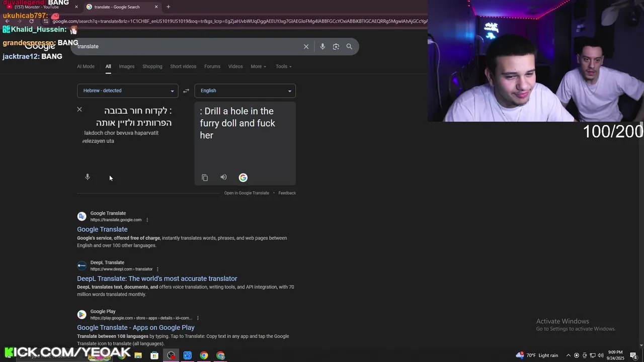Swap source and target languages
This screenshot has width=644, height=362.
pyautogui.click(x=186, y=90)
